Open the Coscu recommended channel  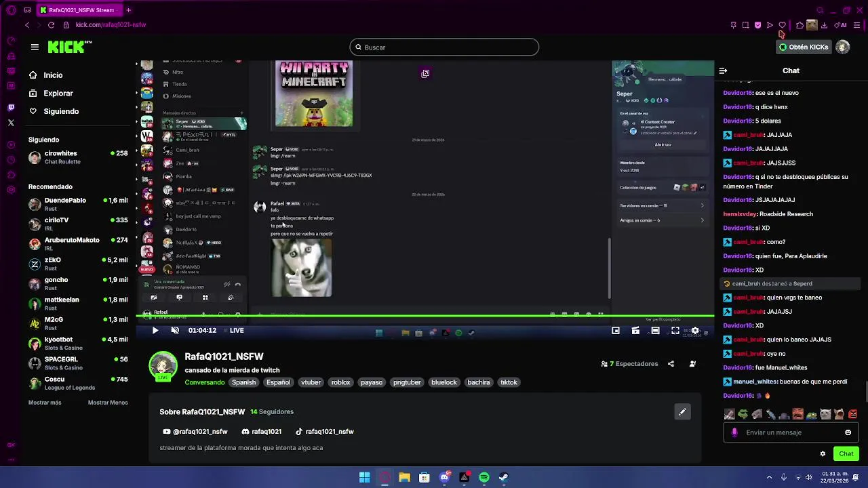point(78,383)
